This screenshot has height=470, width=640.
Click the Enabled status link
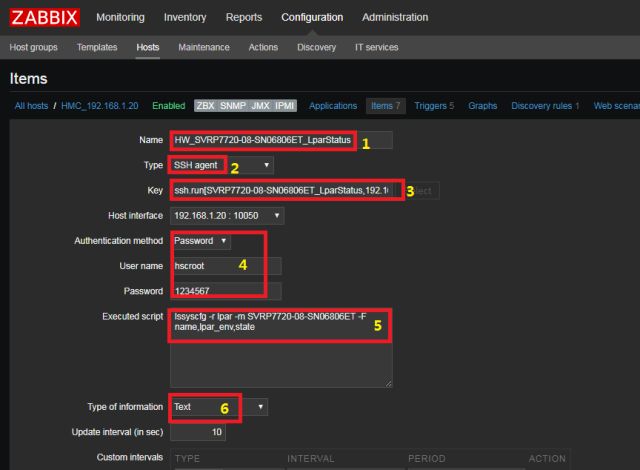pyautogui.click(x=169, y=106)
